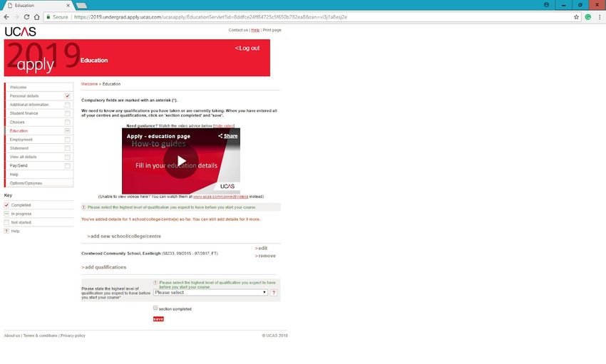This screenshot has width=606, height=364.
Task: Click the Pay/Send status box
Action: [67, 165]
